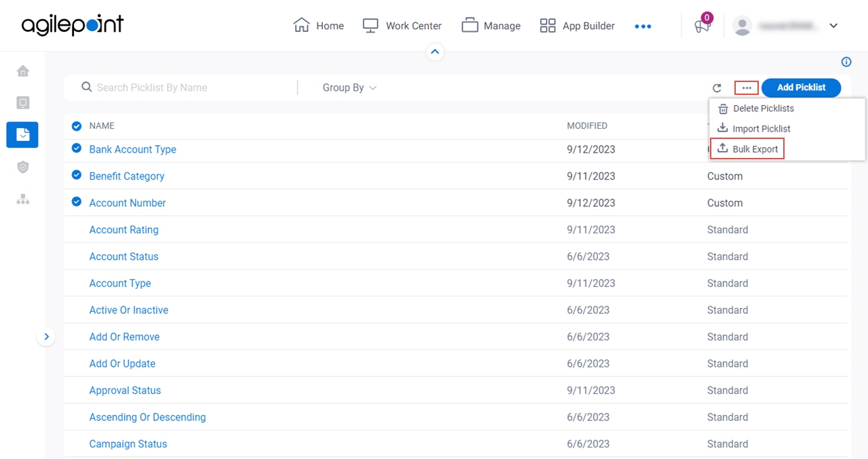
Task: Expand the left sidebar arrow
Action: (x=46, y=336)
